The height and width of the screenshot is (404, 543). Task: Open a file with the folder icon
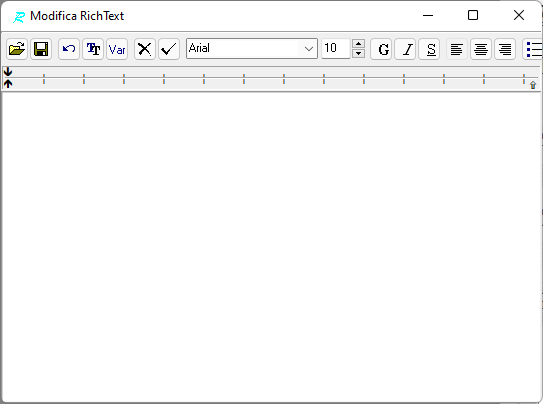click(17, 49)
